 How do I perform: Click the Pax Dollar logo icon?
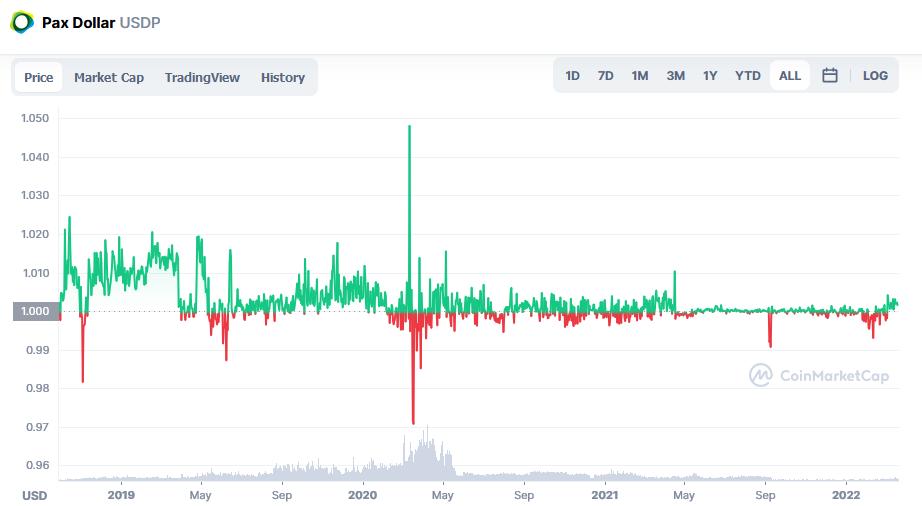(22, 22)
